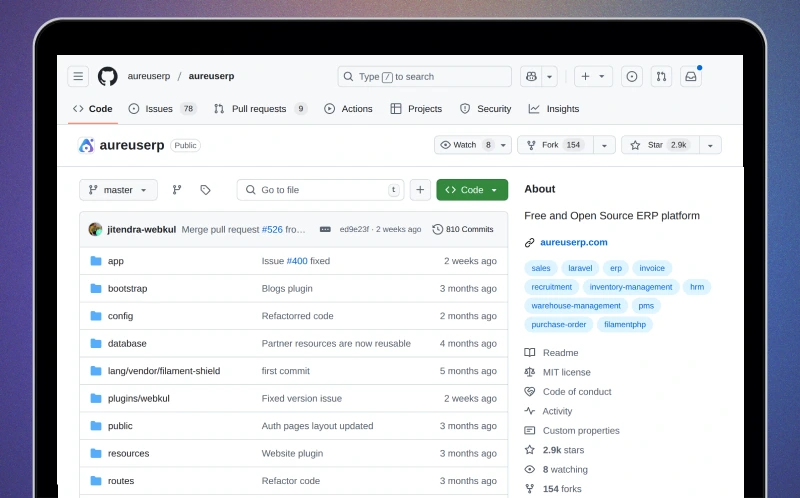The image size is (800, 498).
Task: Open the aureuserp.com website link
Action: 574,242
